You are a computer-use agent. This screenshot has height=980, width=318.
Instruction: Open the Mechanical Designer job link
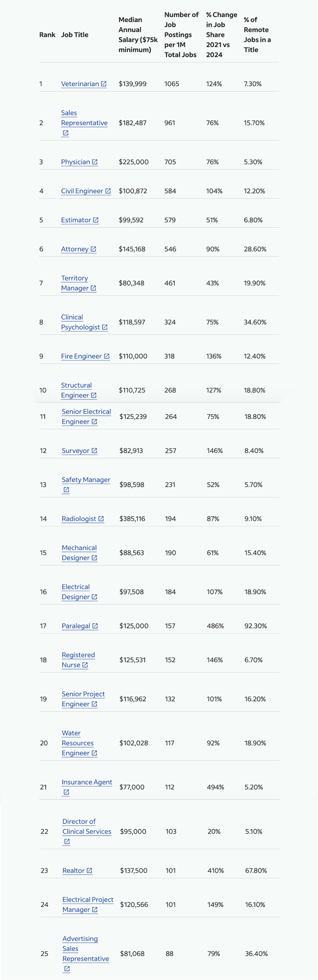point(79,553)
